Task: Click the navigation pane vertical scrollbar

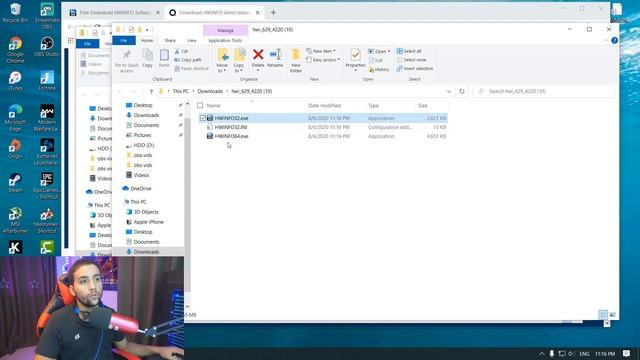Action: [187, 204]
